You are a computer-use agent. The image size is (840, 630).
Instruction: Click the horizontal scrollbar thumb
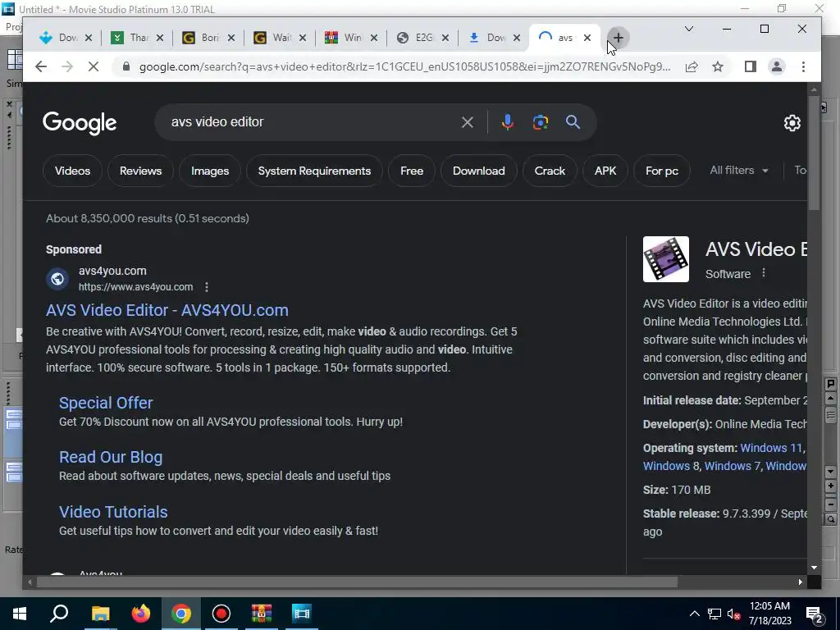pos(357,582)
